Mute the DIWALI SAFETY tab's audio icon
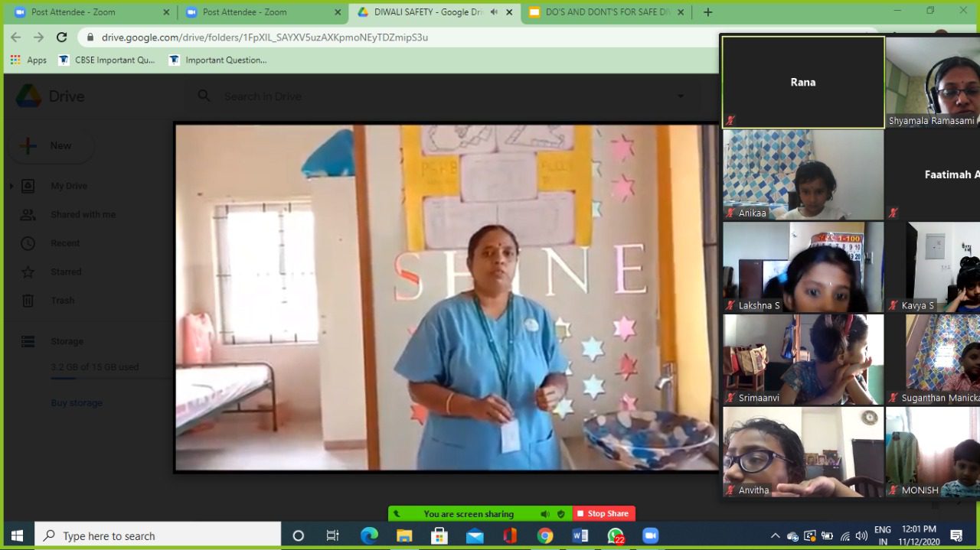 click(494, 12)
